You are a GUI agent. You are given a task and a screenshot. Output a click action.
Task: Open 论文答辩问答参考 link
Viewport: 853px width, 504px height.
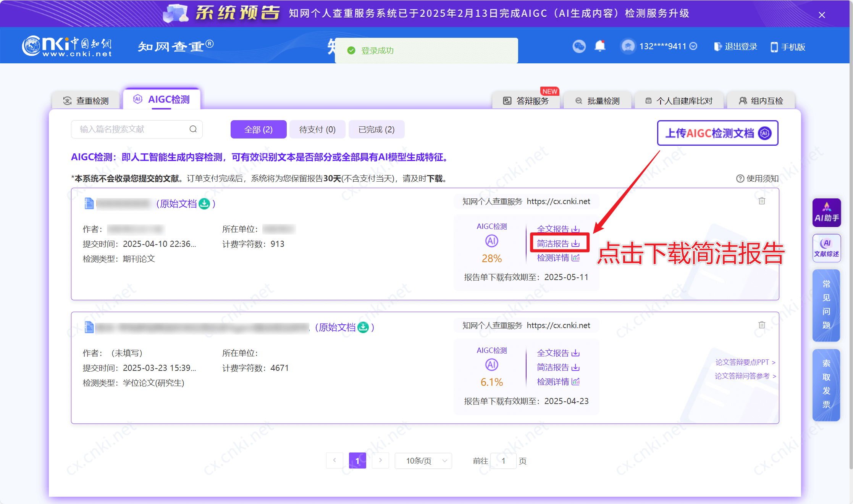[745, 376]
